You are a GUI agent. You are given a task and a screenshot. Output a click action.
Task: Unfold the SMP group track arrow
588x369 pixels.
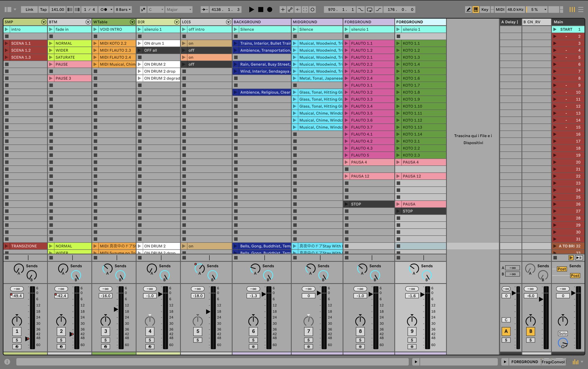43,22
